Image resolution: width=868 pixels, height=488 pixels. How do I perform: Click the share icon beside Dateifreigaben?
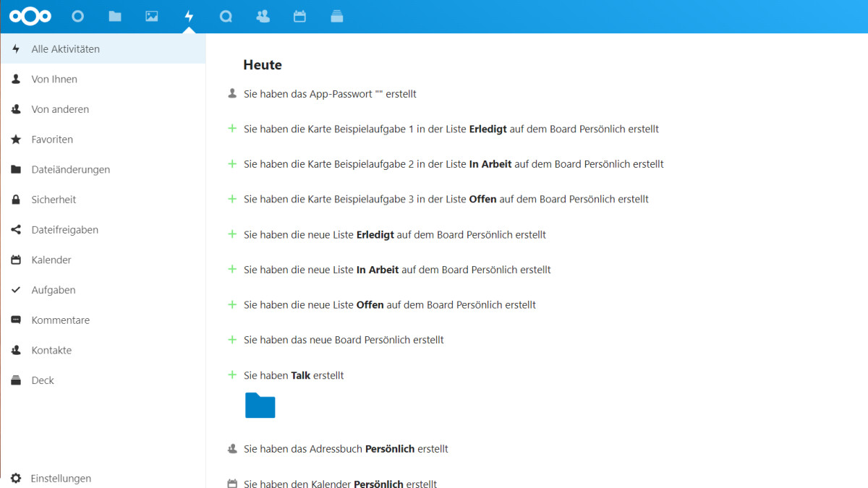[16, 230]
